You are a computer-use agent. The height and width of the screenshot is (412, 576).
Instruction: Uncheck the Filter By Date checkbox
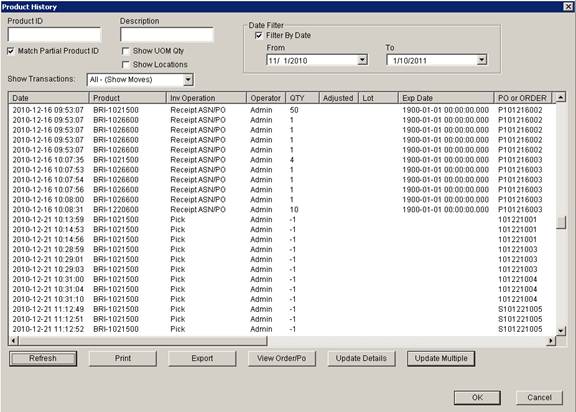(x=259, y=36)
